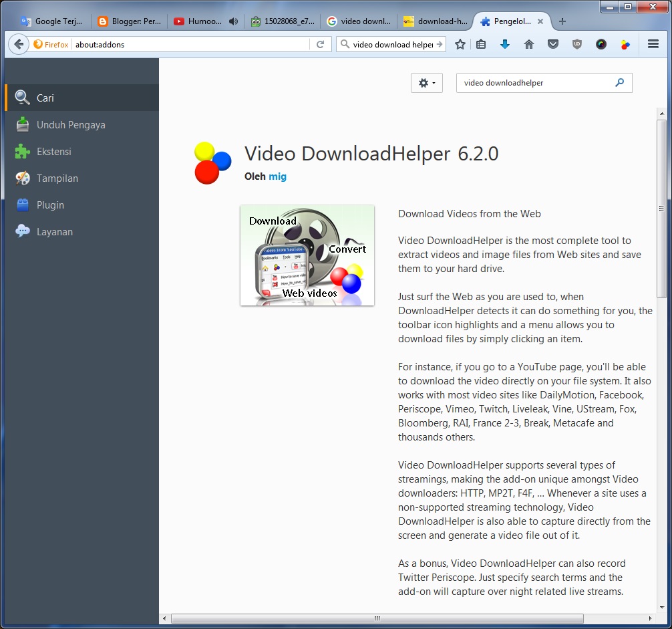Click the Downloads arrow icon
Viewport: 672px width, 629px height.
[505, 44]
